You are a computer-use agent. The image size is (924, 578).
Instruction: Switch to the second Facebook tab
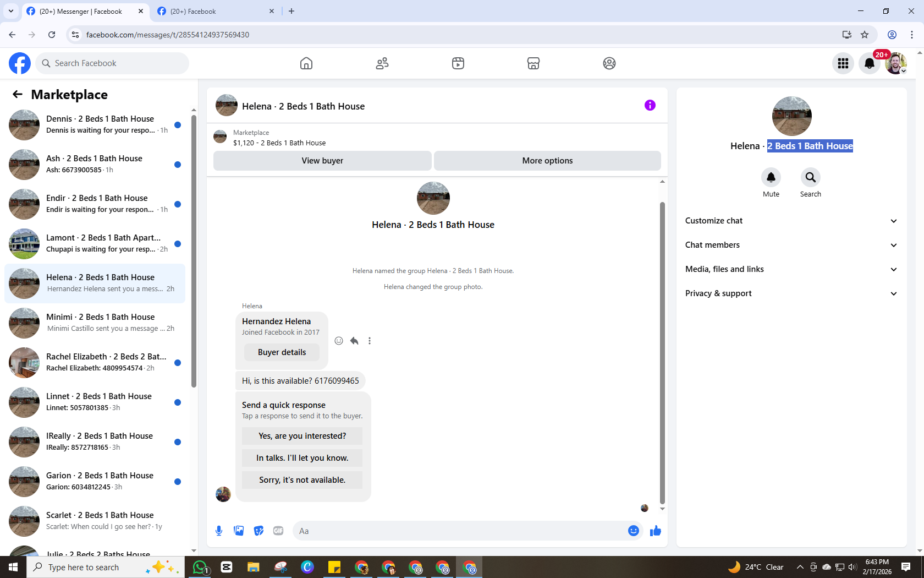[x=216, y=11]
